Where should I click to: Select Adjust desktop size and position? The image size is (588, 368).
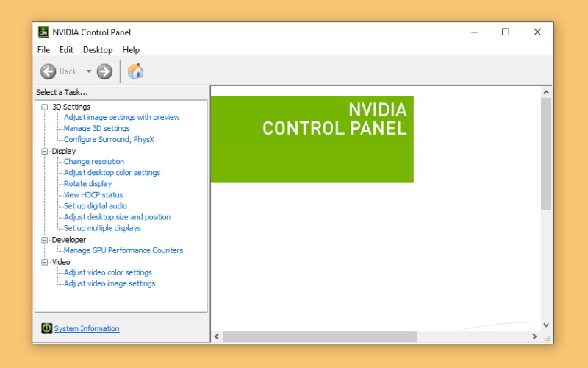117,217
